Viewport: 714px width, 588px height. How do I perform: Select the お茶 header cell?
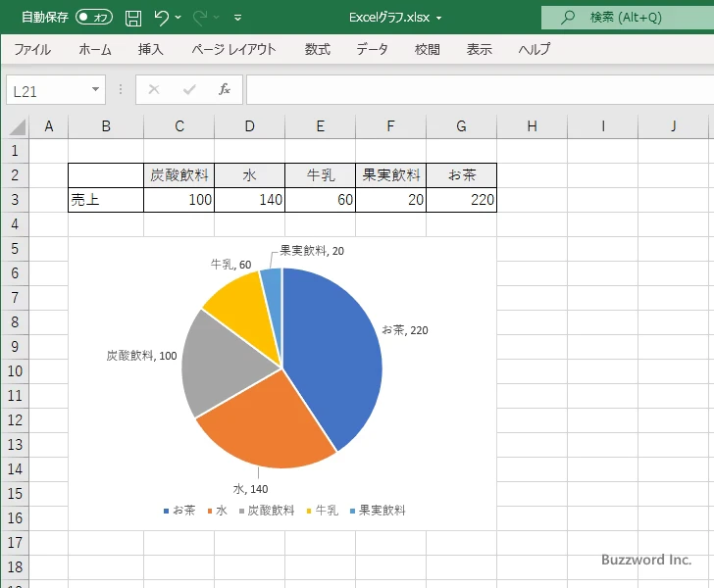tap(461, 175)
